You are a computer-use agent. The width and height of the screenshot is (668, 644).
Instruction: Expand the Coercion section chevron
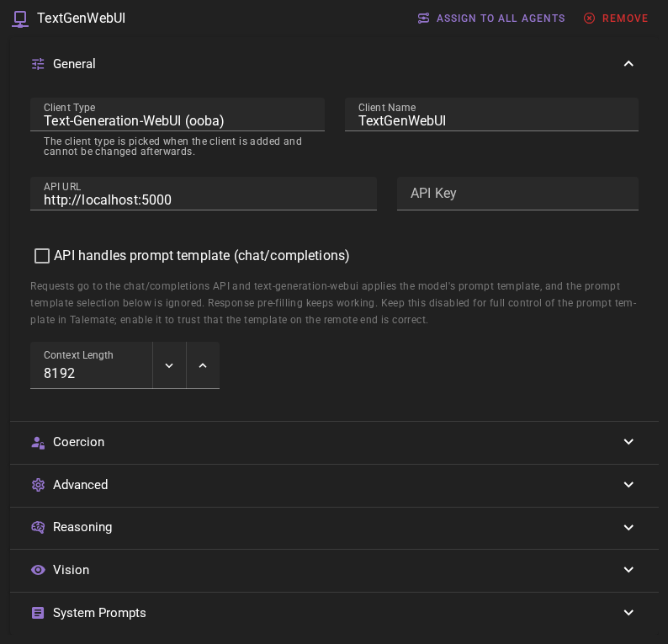pyautogui.click(x=628, y=442)
